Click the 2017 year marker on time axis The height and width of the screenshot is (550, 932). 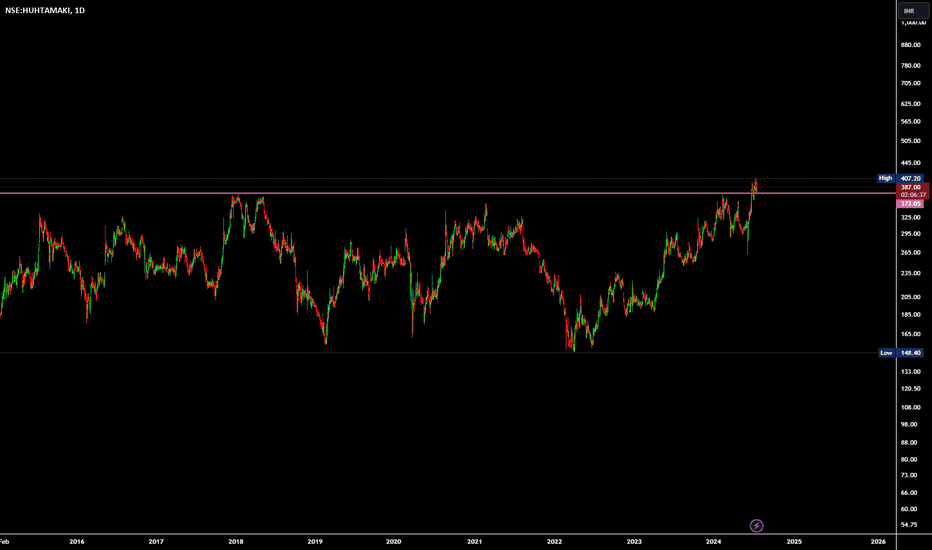click(x=156, y=542)
